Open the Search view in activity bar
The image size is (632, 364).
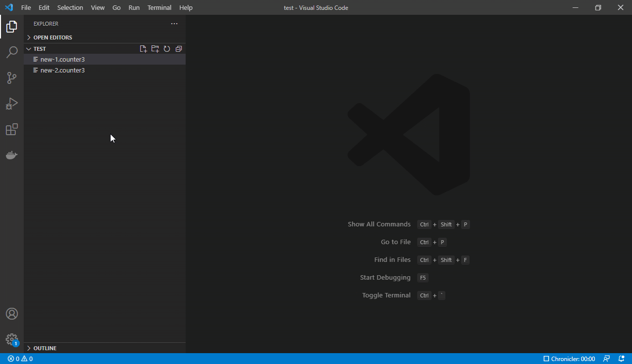point(12,52)
